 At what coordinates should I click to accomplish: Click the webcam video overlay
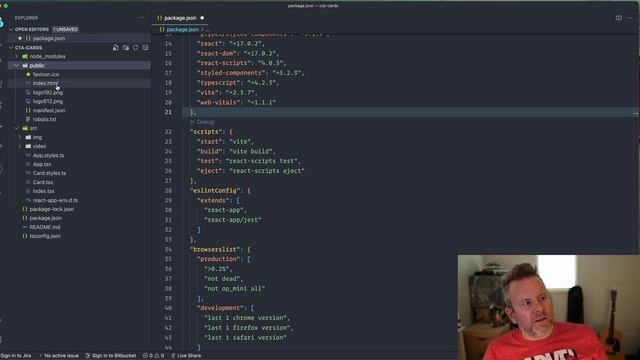549,307
